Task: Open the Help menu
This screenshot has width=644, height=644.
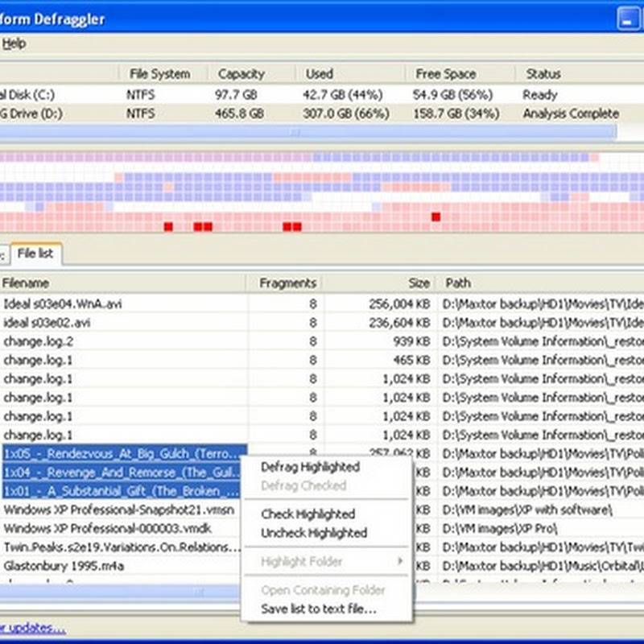Action: (14, 43)
